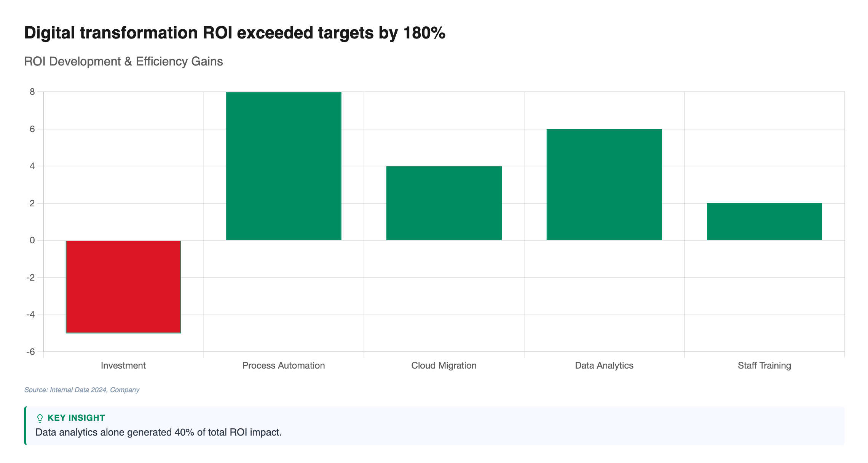Click the Source: Internal Data 2024 note
Viewport: 868px width, 463px height.
(x=82, y=390)
